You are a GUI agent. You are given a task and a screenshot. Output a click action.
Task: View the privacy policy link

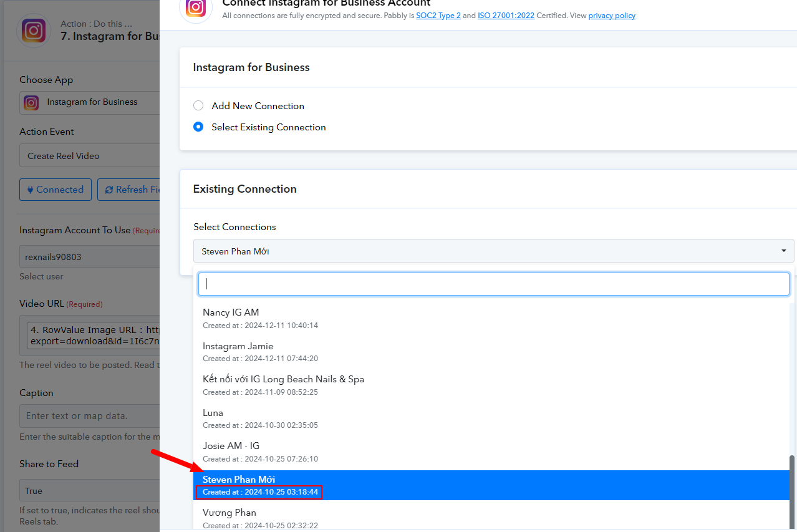tap(612, 16)
